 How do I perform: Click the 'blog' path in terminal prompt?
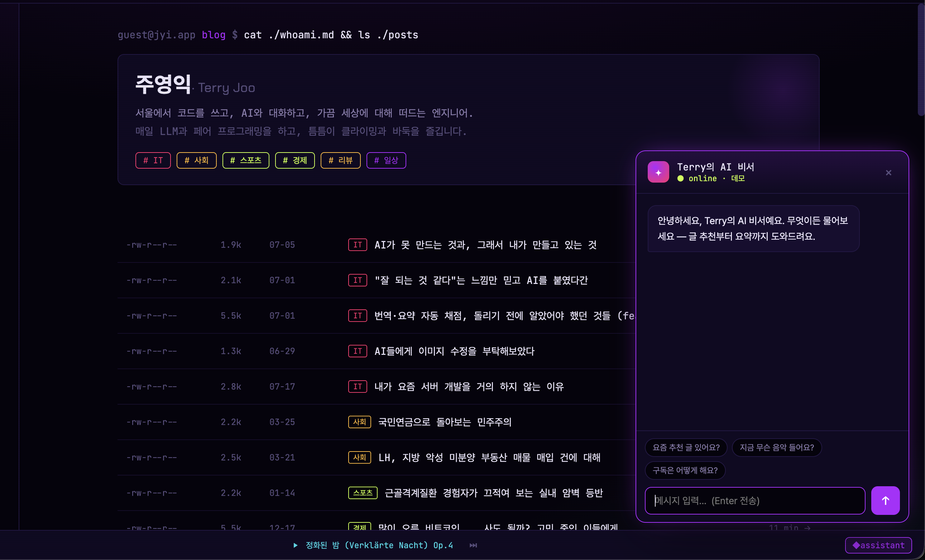[214, 35]
